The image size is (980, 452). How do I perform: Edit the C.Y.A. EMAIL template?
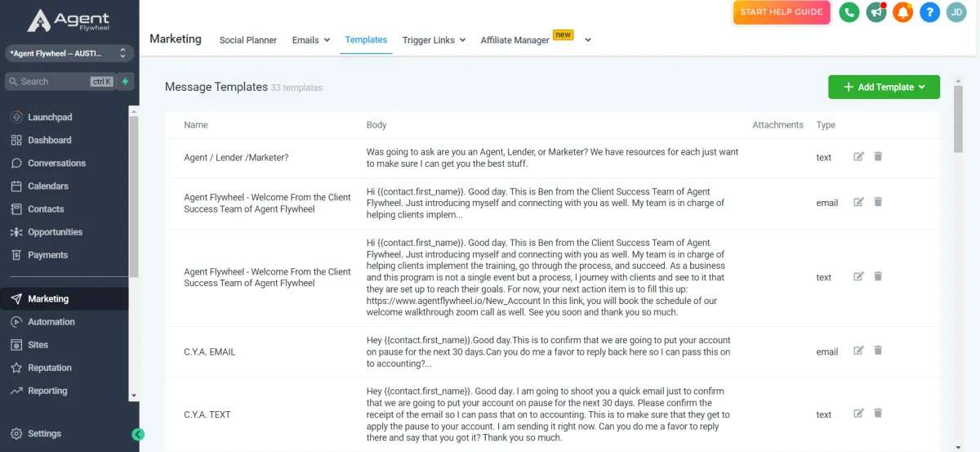pyautogui.click(x=858, y=351)
